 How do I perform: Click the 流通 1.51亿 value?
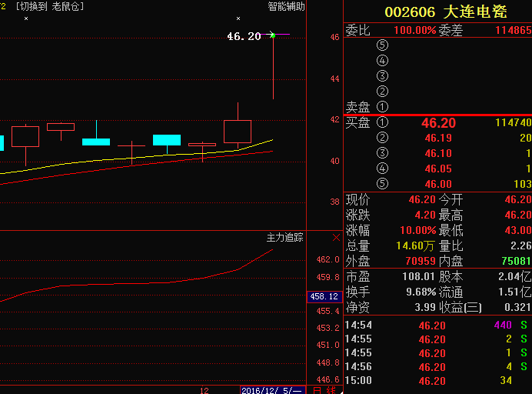coord(514,292)
